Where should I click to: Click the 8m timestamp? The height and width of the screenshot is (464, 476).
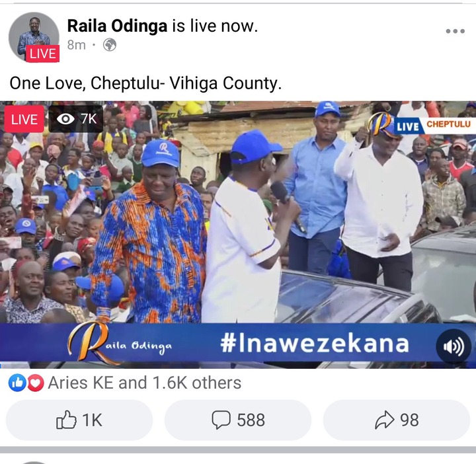pos(77,45)
